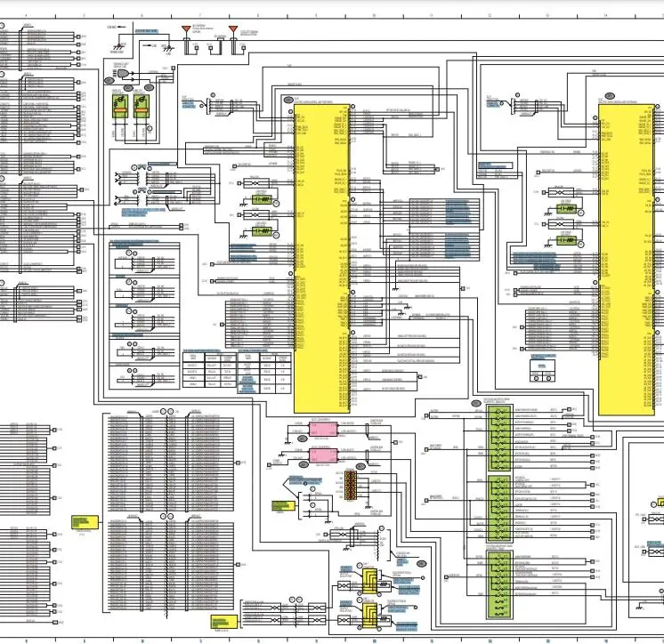Click the first red antenna triangle symbol
The image size is (664, 644).
(186, 28)
